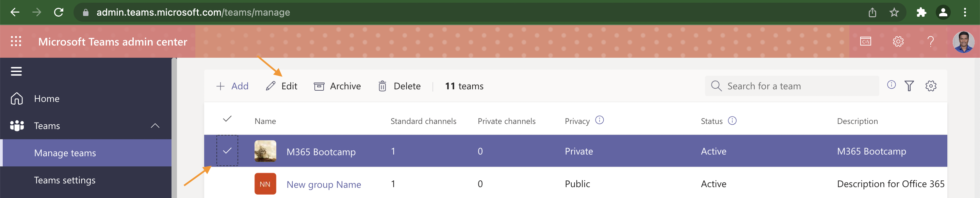The width and height of the screenshot is (980, 198).
Task: Open Manage teams in sidebar
Action: [65, 153]
